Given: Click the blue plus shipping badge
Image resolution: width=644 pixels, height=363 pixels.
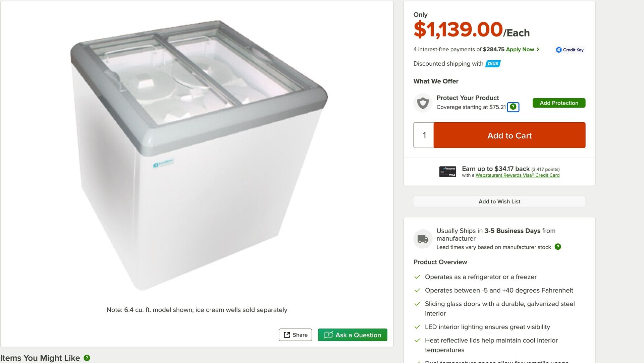Looking at the screenshot, I should point(492,63).
